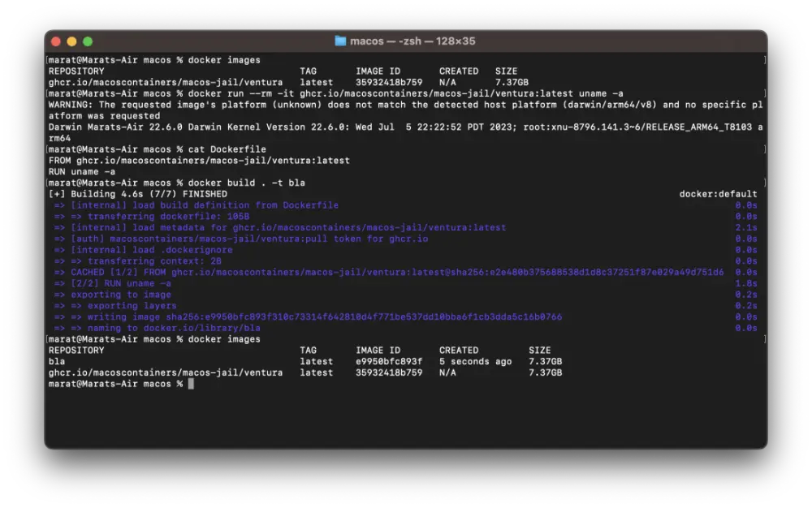Click the yellow minimize traffic light button
The width and height of the screenshot is (812, 508).
[x=71, y=41]
